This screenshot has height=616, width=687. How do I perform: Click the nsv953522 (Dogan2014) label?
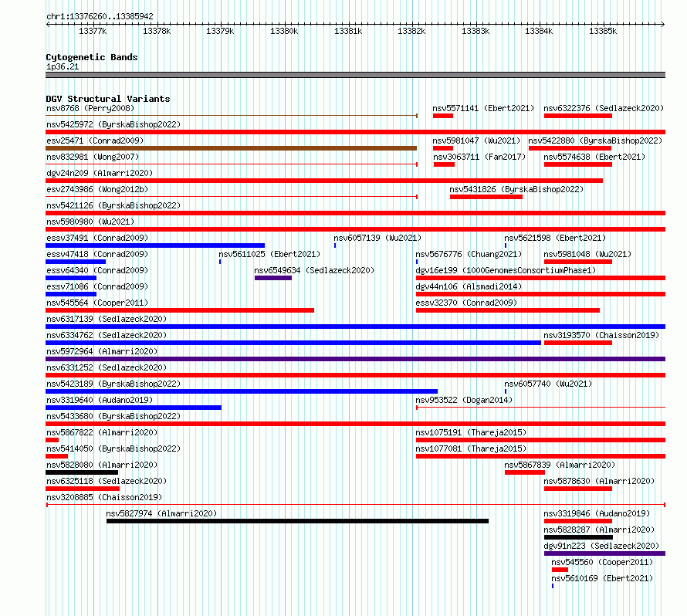click(x=464, y=400)
